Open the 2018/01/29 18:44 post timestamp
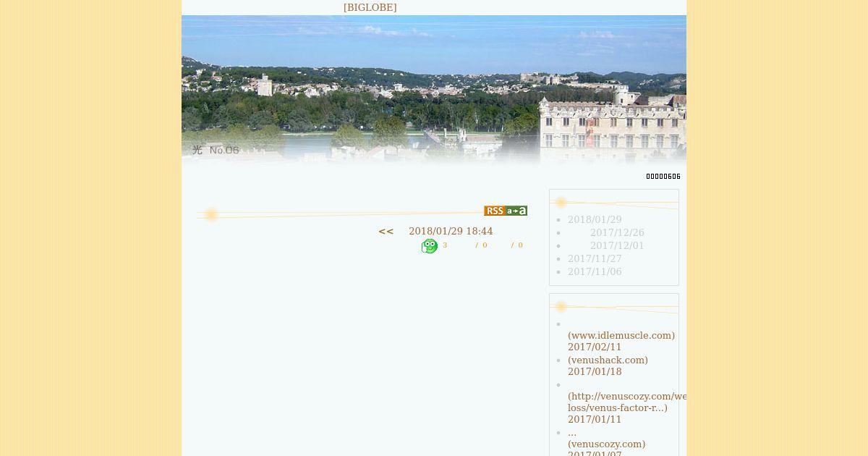 click(451, 232)
